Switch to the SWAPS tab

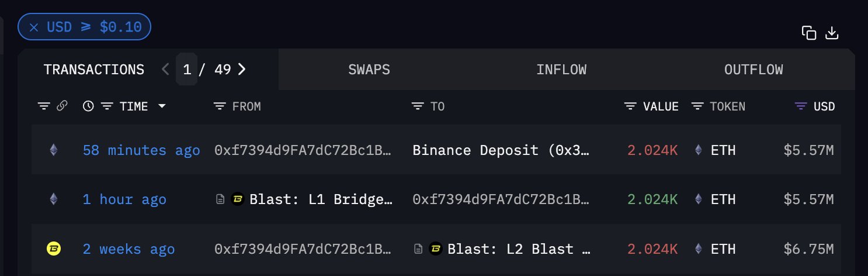369,70
